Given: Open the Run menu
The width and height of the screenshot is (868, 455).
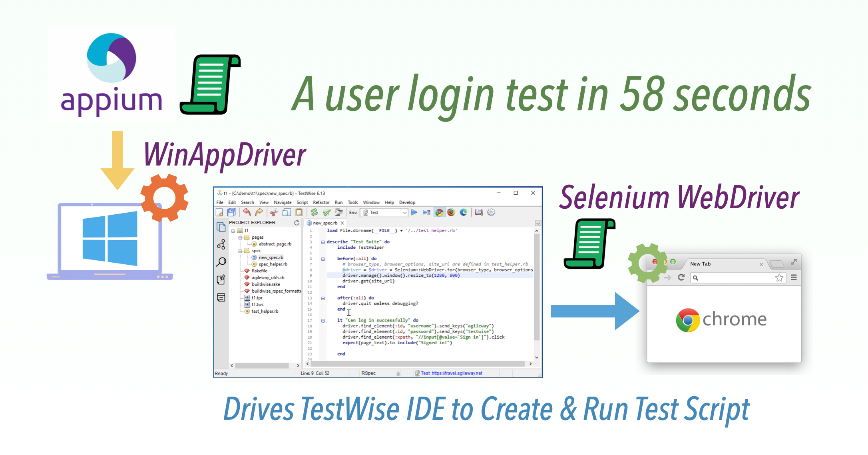Looking at the screenshot, I should point(338,202).
